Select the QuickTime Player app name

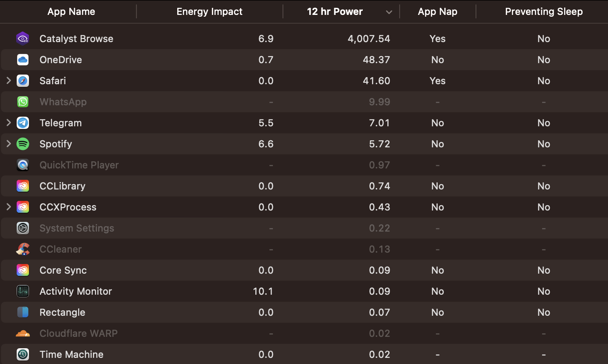click(x=79, y=165)
